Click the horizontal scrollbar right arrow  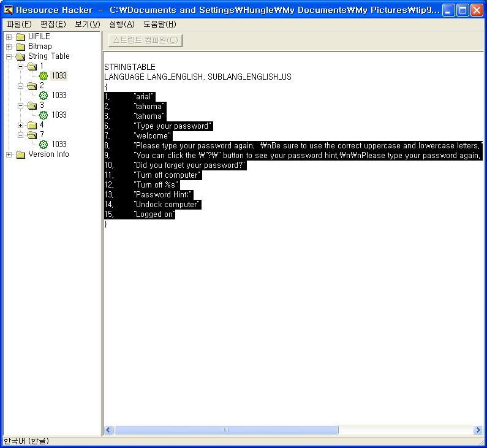tap(478, 430)
